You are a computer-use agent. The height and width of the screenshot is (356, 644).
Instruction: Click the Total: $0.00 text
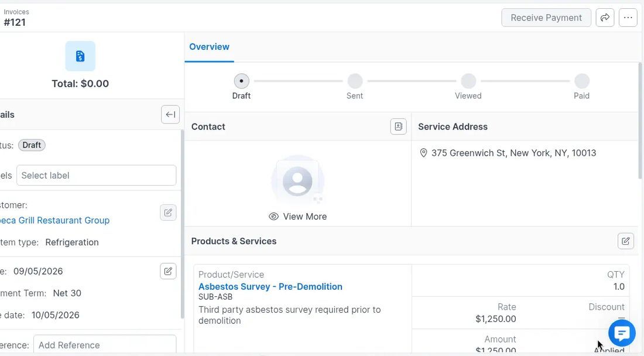click(x=80, y=84)
